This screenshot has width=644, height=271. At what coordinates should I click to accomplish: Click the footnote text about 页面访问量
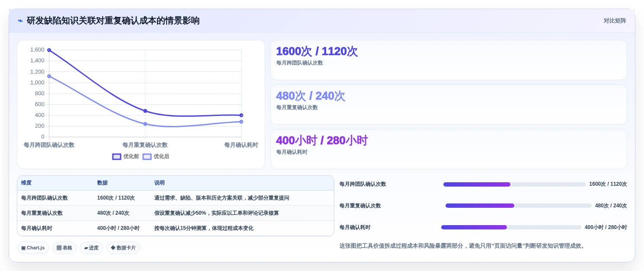point(463,246)
